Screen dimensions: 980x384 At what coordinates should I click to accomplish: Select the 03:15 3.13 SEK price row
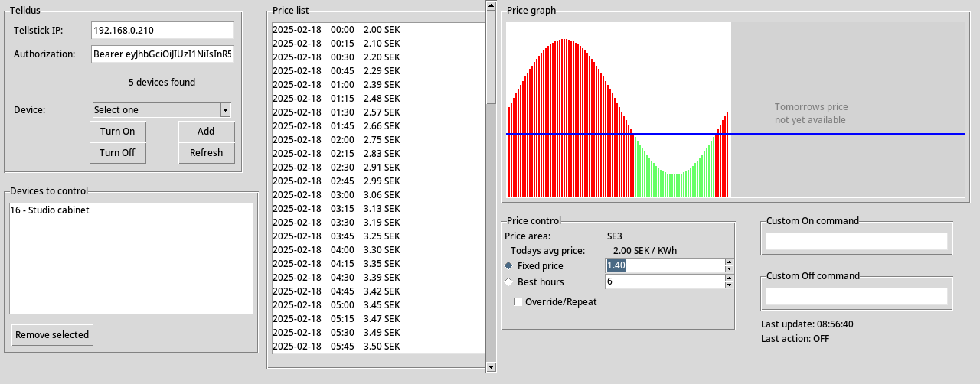[x=378, y=208]
